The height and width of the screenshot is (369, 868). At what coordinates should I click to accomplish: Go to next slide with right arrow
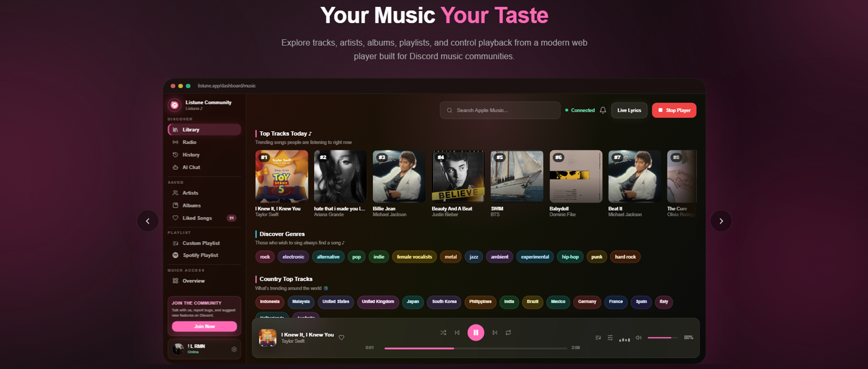pos(721,221)
